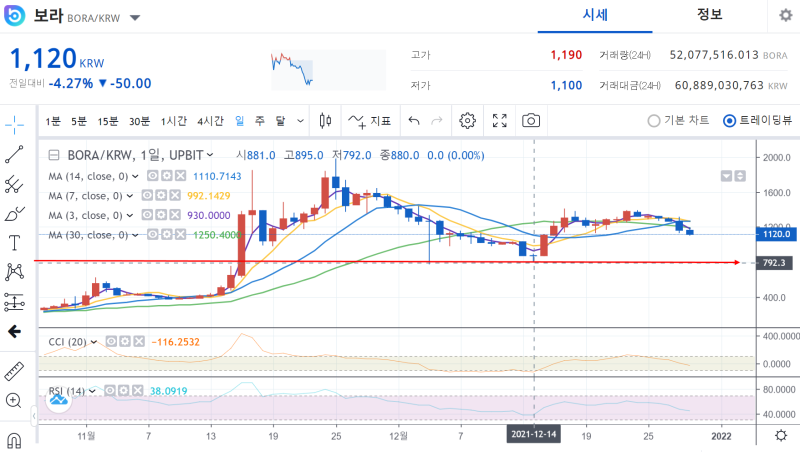
Task: Select the pattern drawing tool
Action: pyautogui.click(x=14, y=272)
